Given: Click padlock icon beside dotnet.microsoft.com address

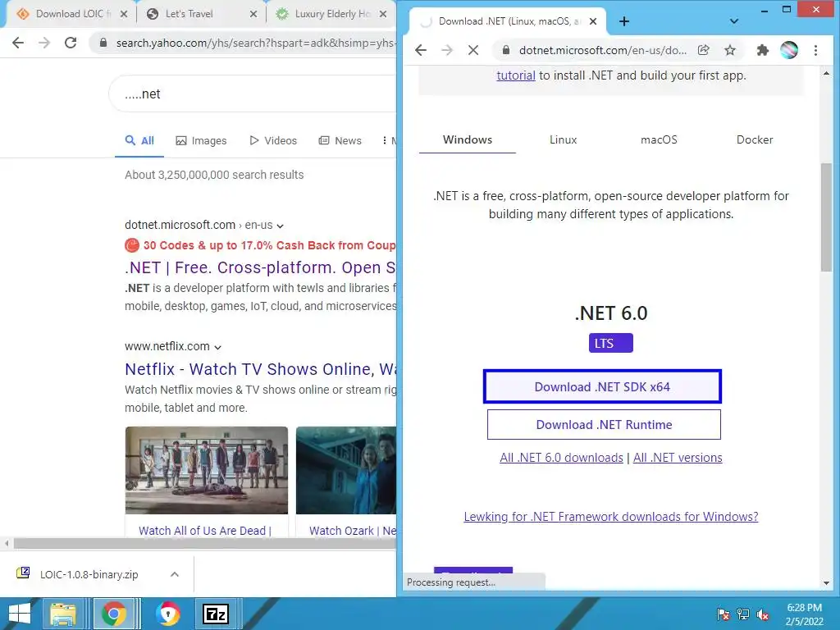Looking at the screenshot, I should click(x=505, y=50).
